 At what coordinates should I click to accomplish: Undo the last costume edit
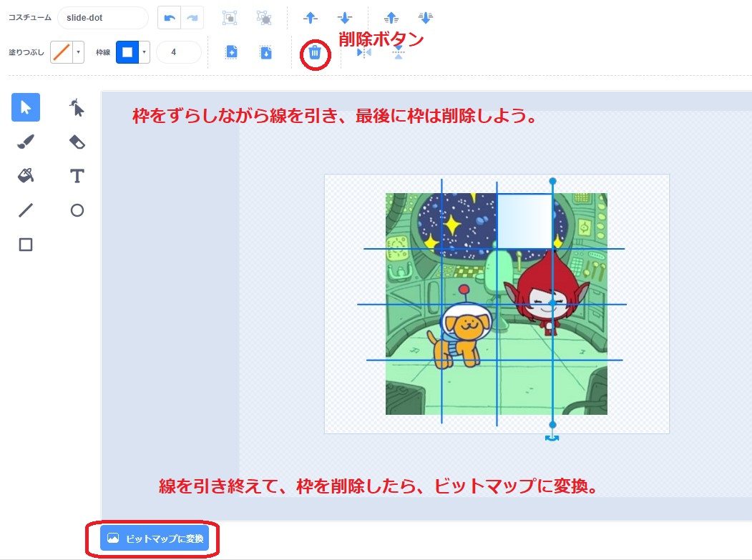[x=170, y=18]
